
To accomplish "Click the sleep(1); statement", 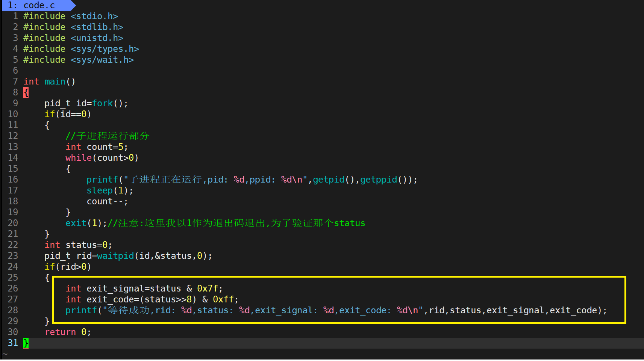I will click(110, 190).
